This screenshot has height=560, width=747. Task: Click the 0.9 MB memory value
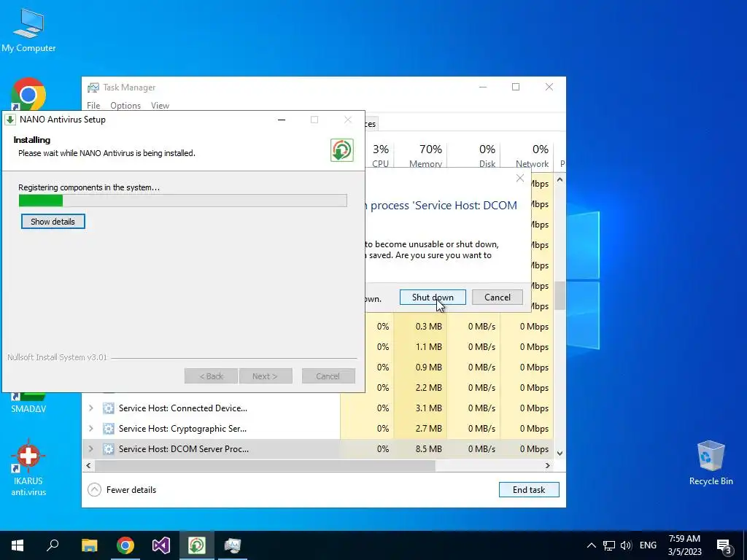click(x=429, y=367)
